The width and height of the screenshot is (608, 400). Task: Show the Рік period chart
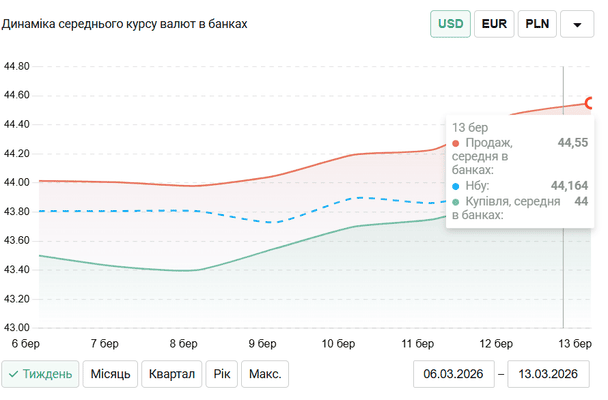coord(221,374)
